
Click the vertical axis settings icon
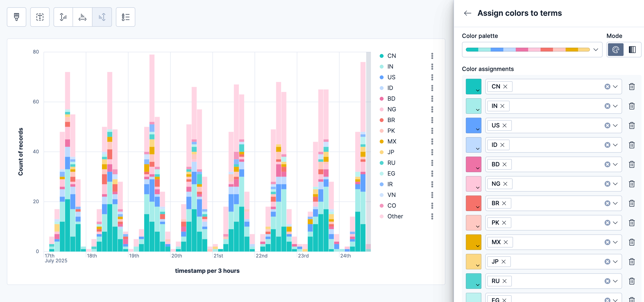point(63,17)
